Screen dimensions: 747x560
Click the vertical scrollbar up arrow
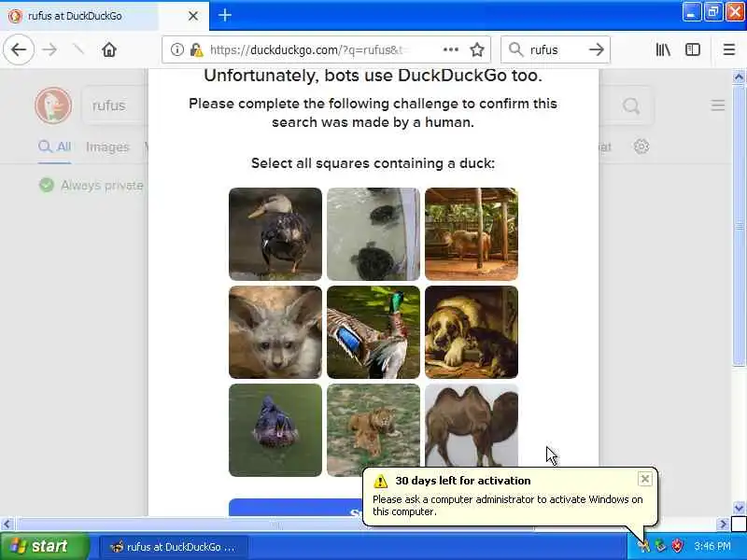(x=739, y=77)
